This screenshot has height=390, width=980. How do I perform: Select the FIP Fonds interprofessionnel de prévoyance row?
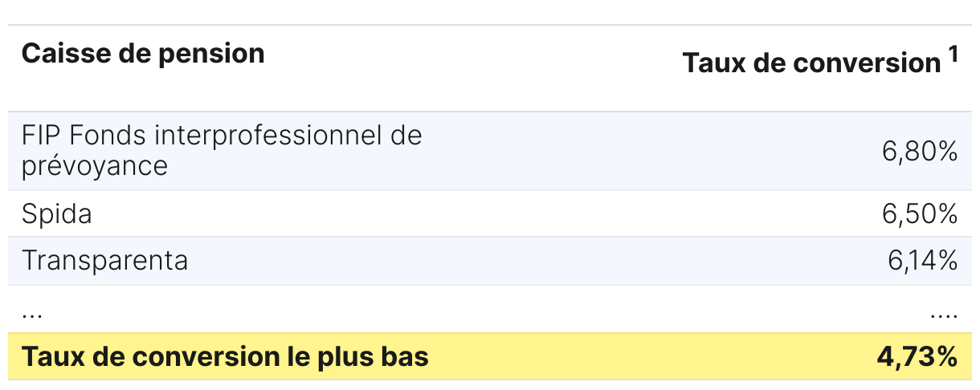(x=490, y=151)
